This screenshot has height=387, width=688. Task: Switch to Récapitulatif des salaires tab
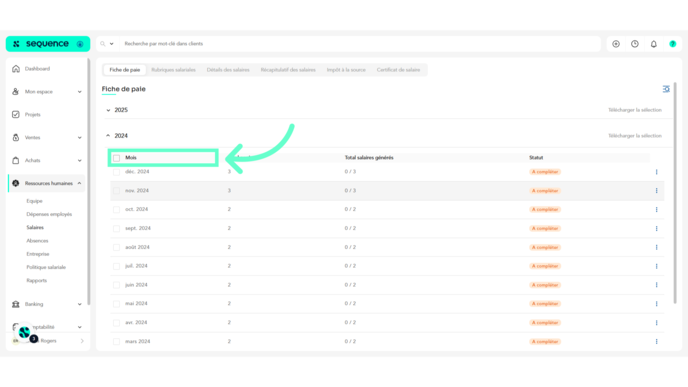tap(288, 70)
